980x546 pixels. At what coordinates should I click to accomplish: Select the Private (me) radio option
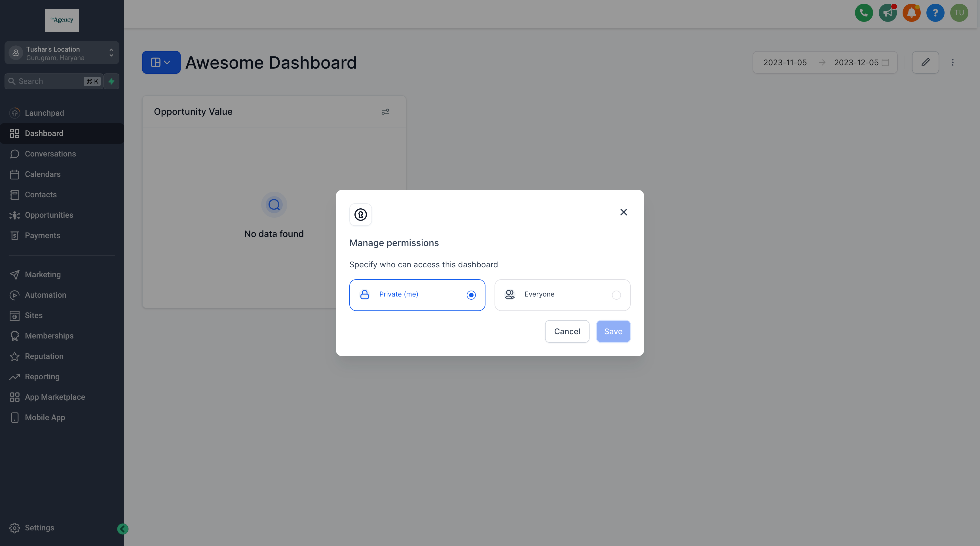coord(471,295)
